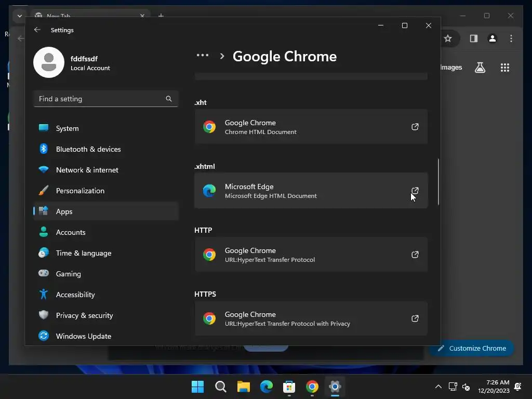
Task: Open File Explorer from taskbar
Action: click(243, 387)
